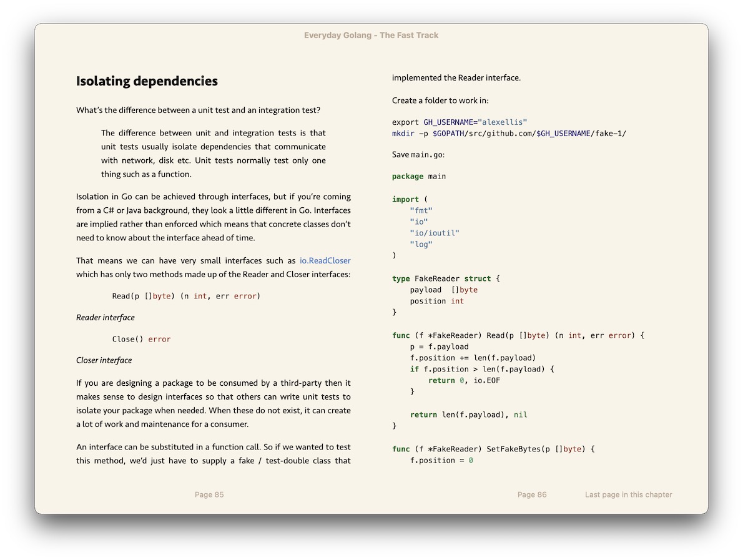This screenshot has height=560, width=743.
Task: Select the SetFakeBytes function declaration
Action: tap(492, 448)
